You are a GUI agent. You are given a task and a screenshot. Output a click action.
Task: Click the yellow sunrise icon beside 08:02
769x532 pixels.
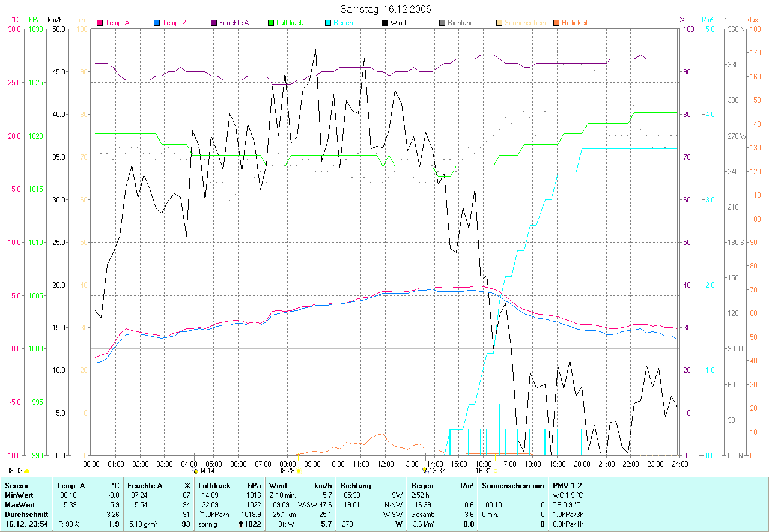coord(27,471)
